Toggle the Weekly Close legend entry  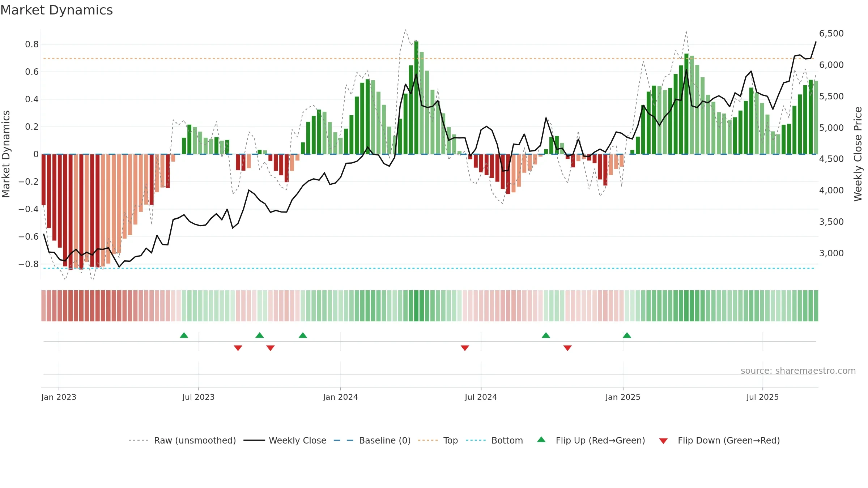285,440
